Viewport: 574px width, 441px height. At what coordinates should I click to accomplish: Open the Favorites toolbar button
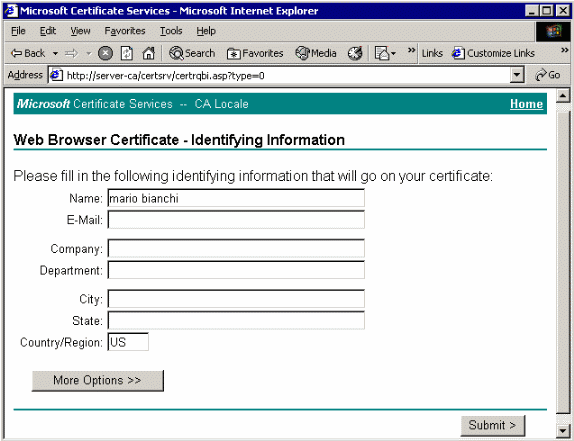tap(255, 53)
